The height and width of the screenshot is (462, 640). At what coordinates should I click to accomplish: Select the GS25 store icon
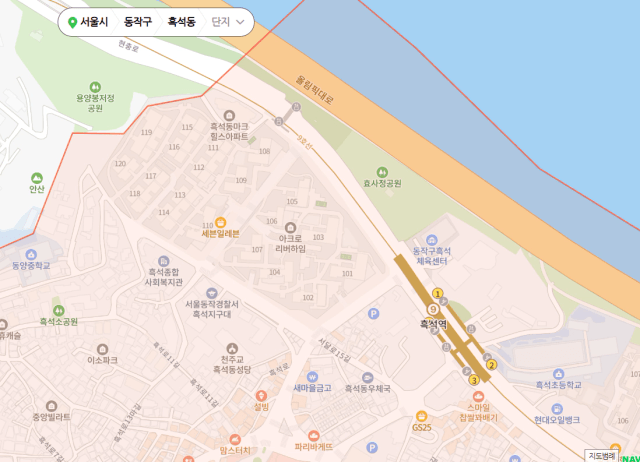(421, 416)
